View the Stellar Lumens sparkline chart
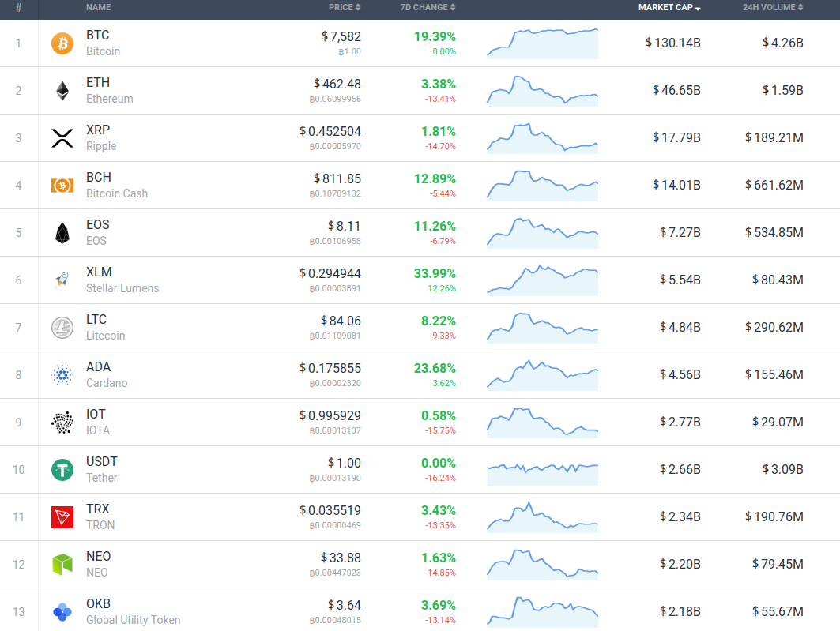The width and height of the screenshot is (840, 631). [x=542, y=280]
